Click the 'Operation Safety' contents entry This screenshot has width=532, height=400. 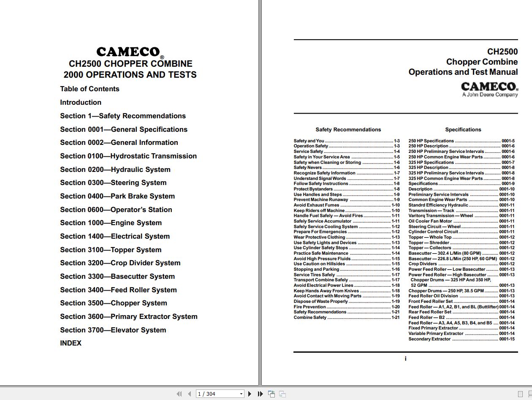(x=347, y=146)
